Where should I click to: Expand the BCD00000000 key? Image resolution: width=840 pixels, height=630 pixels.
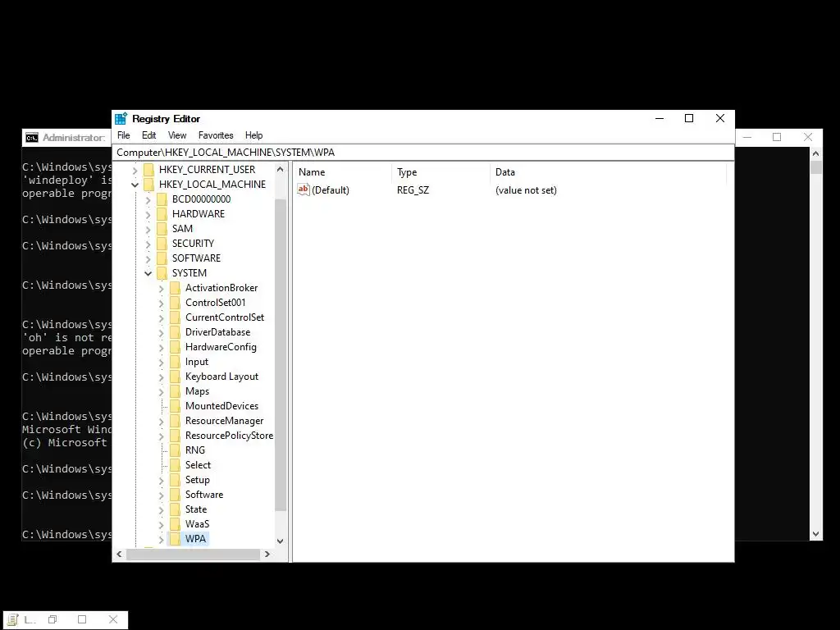pos(148,200)
